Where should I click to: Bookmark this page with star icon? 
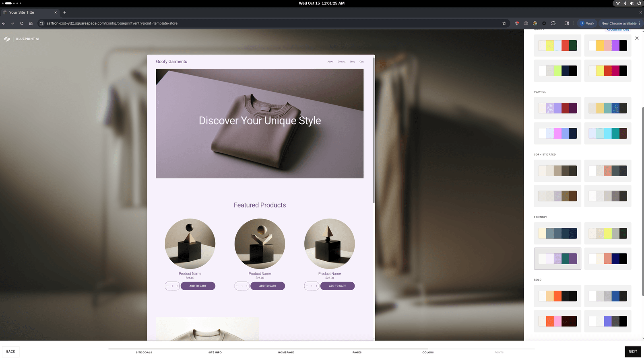coord(504,23)
